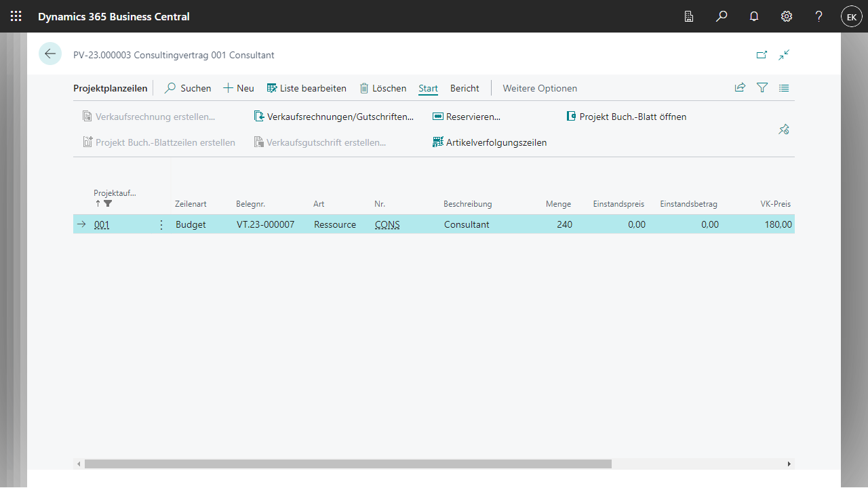Open page in new window icon
This screenshot has height=488, width=868.
coord(762,55)
